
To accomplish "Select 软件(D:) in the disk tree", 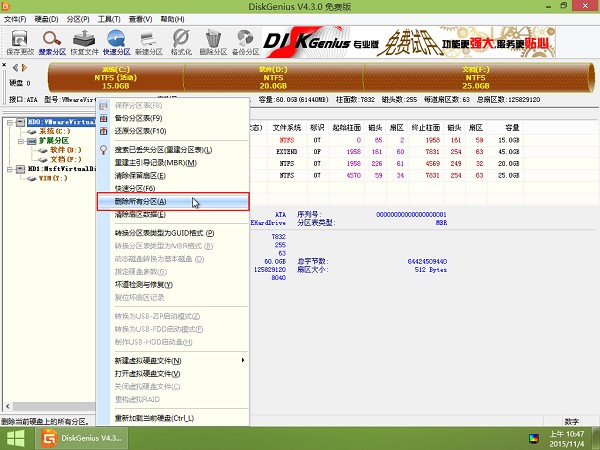I will (x=66, y=150).
